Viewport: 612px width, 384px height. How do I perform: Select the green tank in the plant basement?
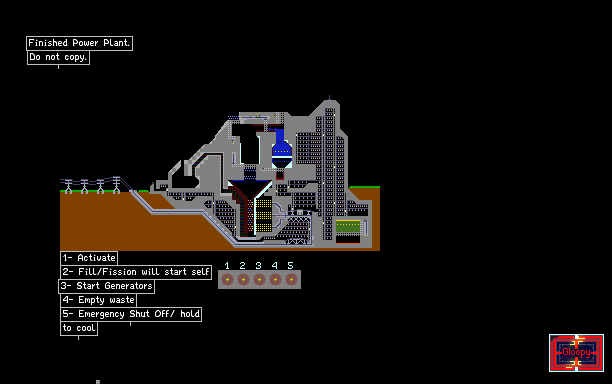tap(348, 226)
